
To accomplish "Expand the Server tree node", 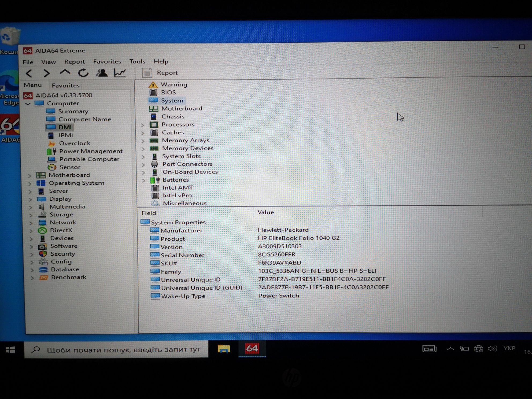I will (30, 192).
